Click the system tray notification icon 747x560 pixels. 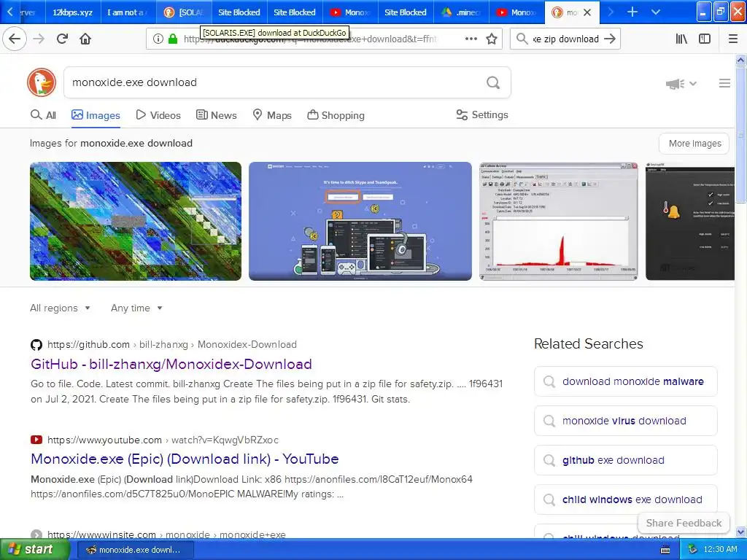coord(693,550)
